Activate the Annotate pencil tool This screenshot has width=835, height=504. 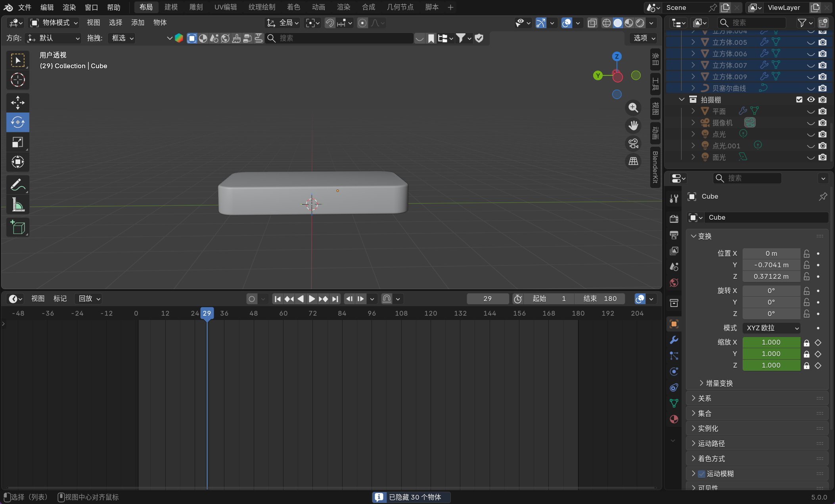click(17, 185)
